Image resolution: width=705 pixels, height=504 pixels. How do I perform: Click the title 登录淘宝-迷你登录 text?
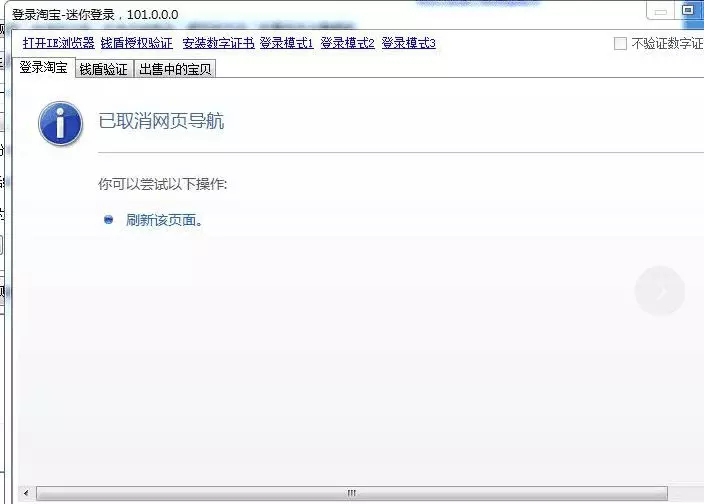point(63,15)
